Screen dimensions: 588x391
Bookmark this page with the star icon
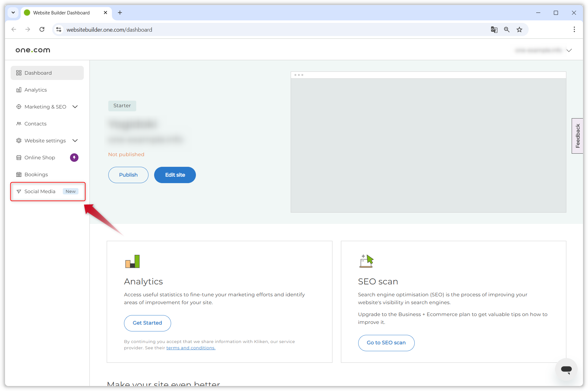pyautogui.click(x=520, y=29)
